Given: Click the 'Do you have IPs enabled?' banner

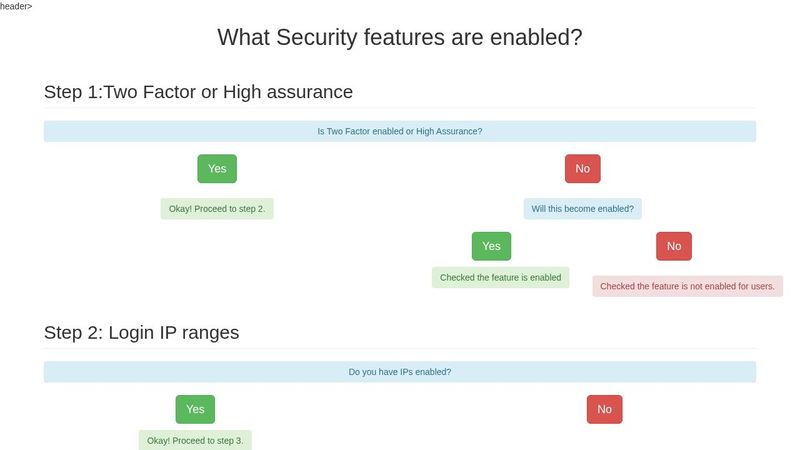Looking at the screenshot, I should tap(399, 372).
